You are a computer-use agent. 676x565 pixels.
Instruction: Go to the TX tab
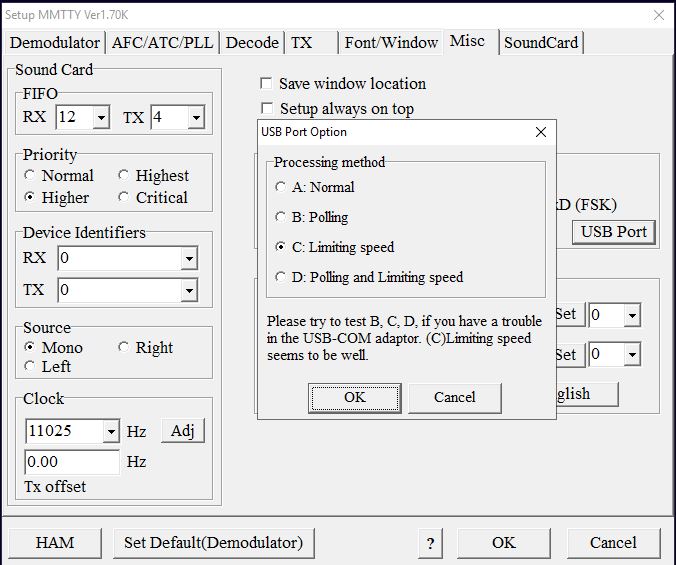[311, 43]
